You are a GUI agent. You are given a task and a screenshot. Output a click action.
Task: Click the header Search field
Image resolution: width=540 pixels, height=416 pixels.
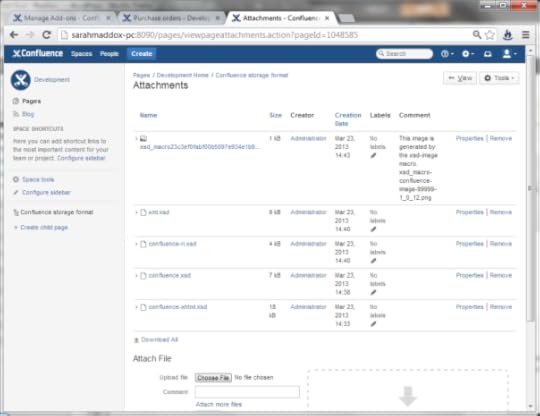pos(404,54)
